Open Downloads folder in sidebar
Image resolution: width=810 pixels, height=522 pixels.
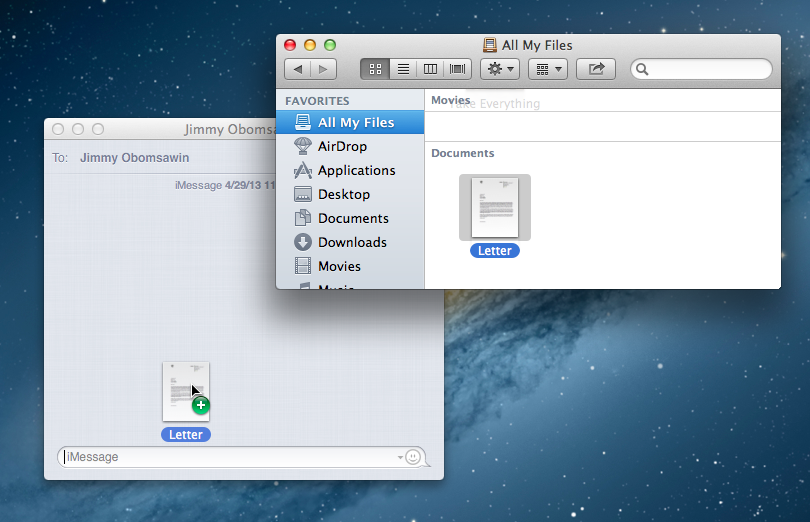tap(350, 242)
